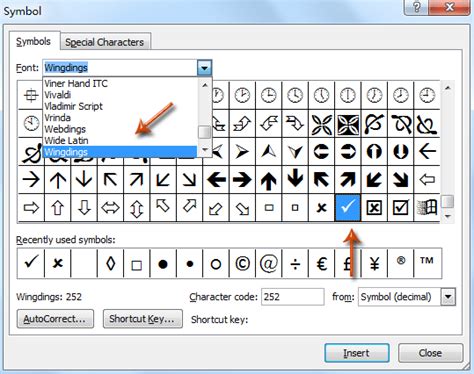Viewport: 474px width, 374px height.
Task: Select the outlined left-right double arrow symbol
Action: [110, 207]
